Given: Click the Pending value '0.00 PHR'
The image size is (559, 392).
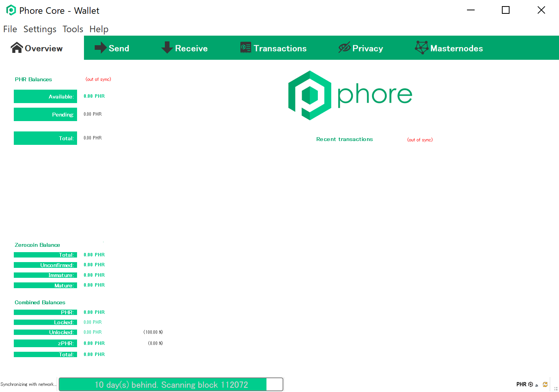Looking at the screenshot, I should [x=93, y=114].
